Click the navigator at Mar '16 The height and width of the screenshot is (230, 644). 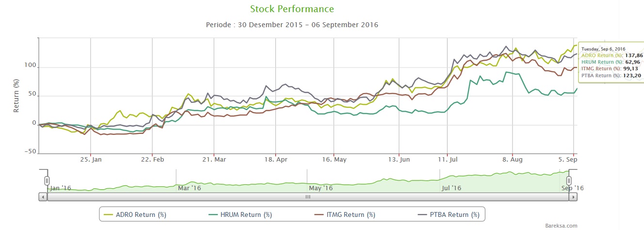(190, 188)
